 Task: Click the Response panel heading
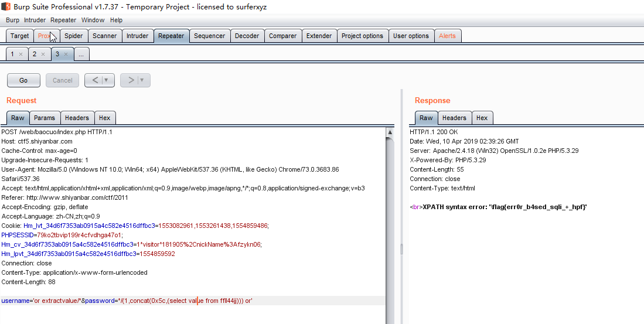click(x=432, y=101)
